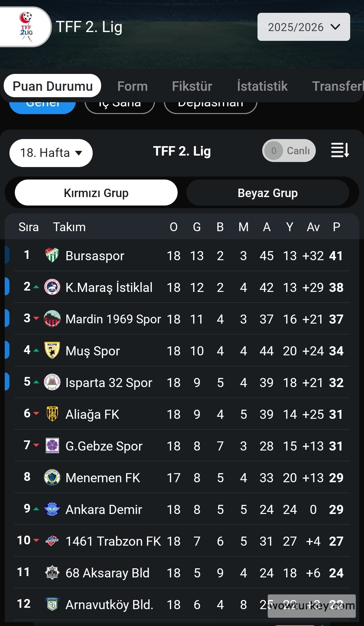Click the Bursaspor club crest

click(52, 255)
